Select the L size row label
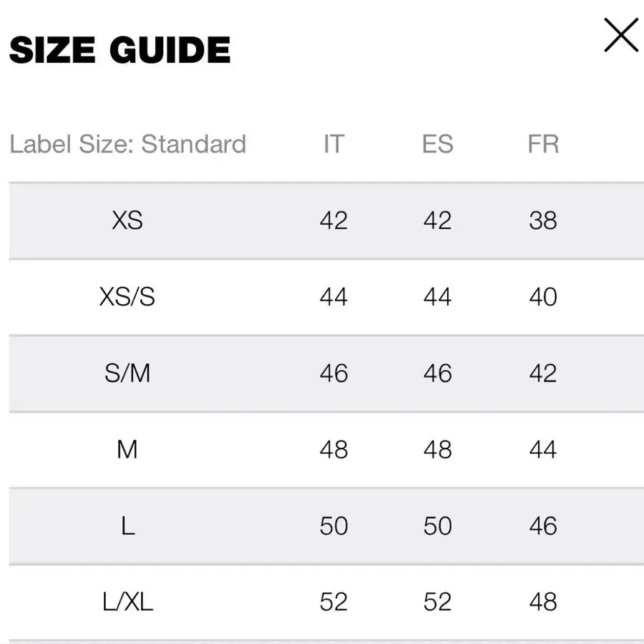This screenshot has width=644, height=644. [127, 526]
